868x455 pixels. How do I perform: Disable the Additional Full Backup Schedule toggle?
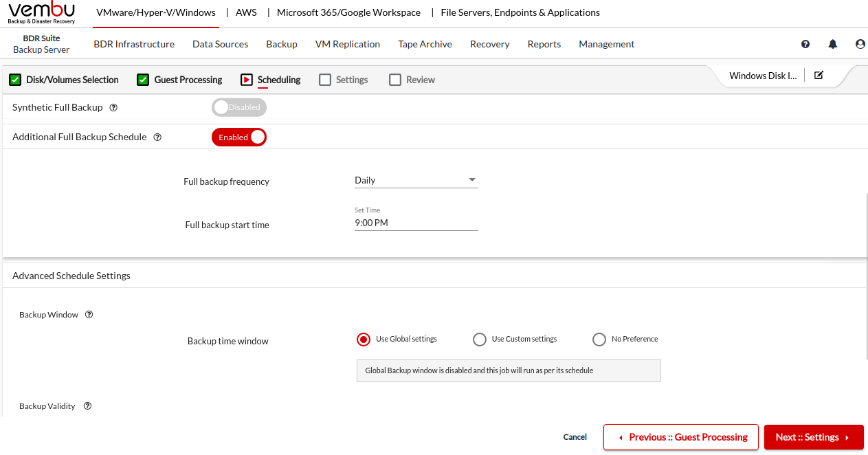tap(238, 137)
